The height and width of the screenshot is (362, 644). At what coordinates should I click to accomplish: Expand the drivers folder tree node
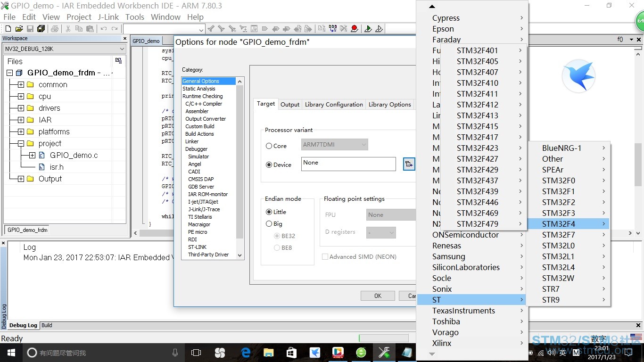[21, 108]
